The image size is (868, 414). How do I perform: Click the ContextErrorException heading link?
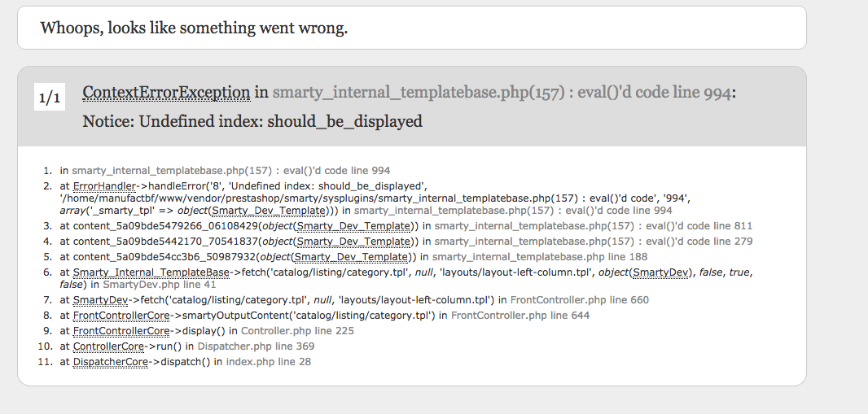(x=166, y=92)
